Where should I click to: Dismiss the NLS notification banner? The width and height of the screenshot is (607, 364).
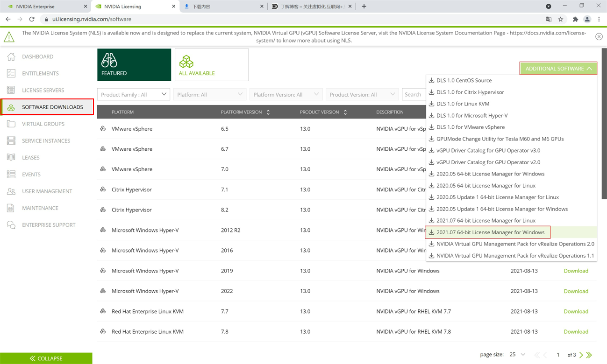pyautogui.click(x=599, y=36)
